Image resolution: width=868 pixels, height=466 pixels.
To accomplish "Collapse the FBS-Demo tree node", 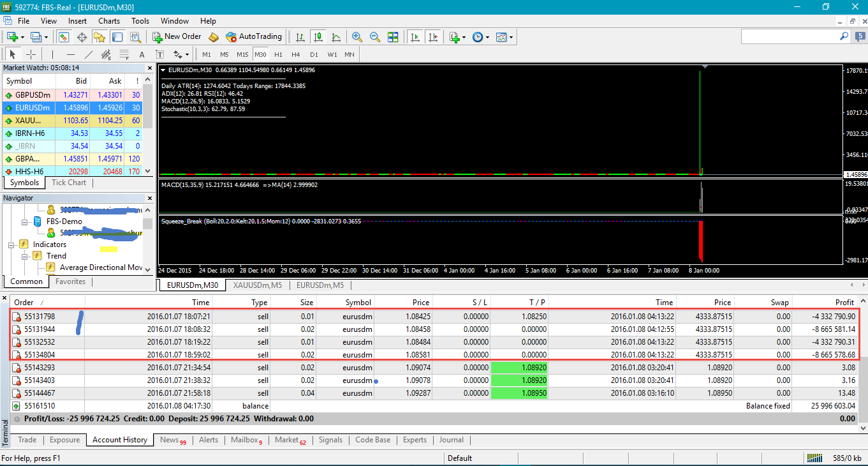I will 25,222.
